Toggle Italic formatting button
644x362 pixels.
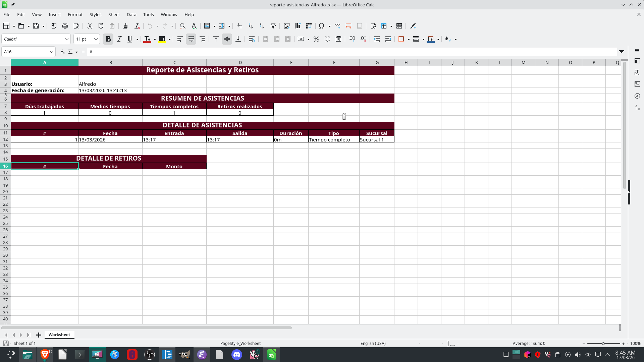click(119, 39)
